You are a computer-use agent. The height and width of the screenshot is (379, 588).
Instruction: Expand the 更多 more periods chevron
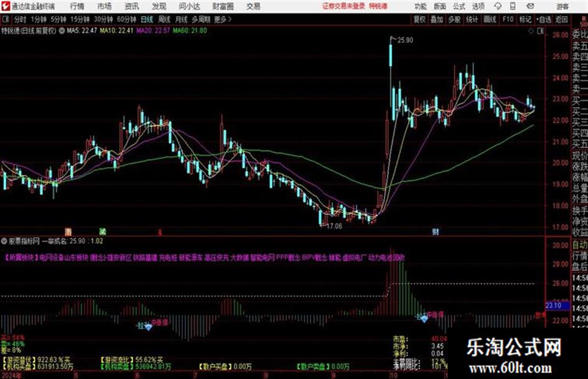click(223, 19)
